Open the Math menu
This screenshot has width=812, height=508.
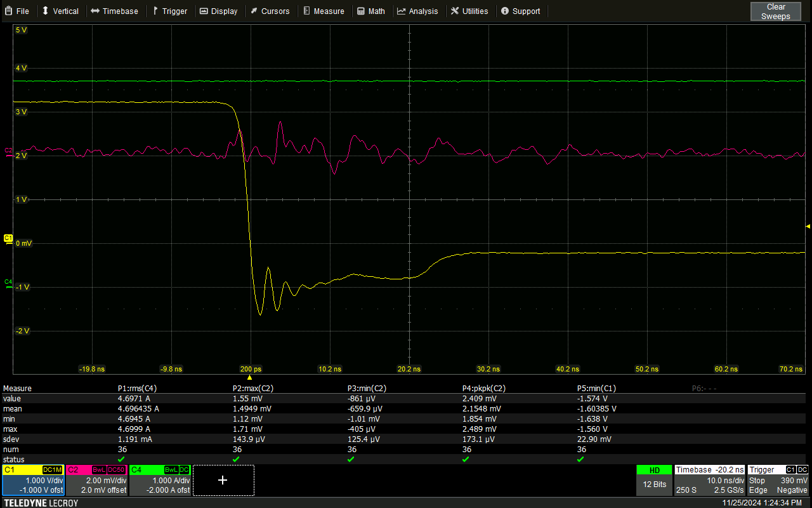[370, 11]
